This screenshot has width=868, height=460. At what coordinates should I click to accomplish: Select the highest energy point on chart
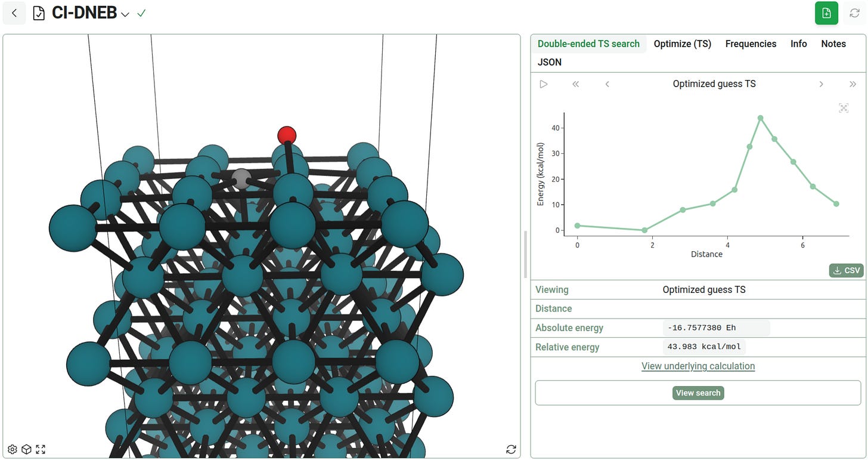click(x=761, y=118)
